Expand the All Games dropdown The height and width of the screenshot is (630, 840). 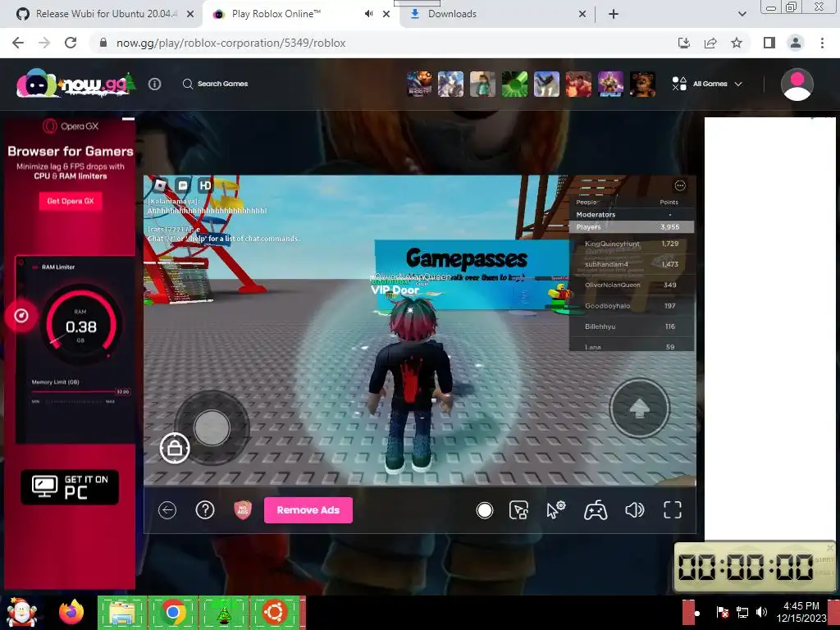click(x=707, y=84)
